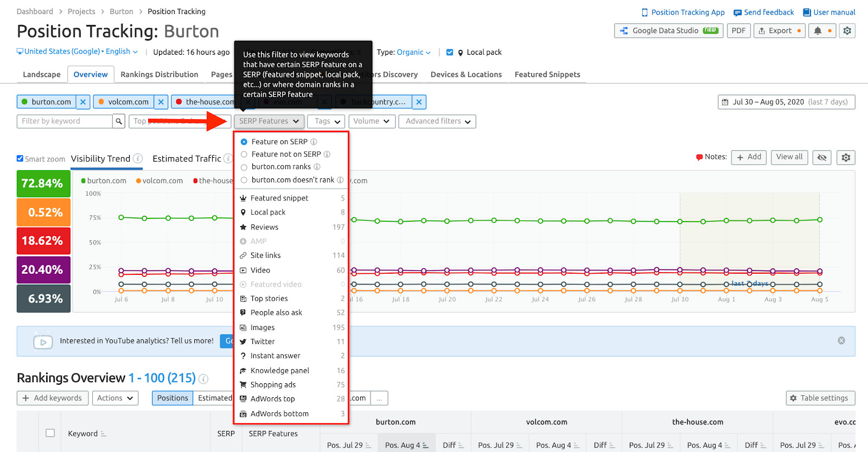Screen dimensions: 868x452
Task: Expand the Advanced filters dropdown
Action: 437,121
